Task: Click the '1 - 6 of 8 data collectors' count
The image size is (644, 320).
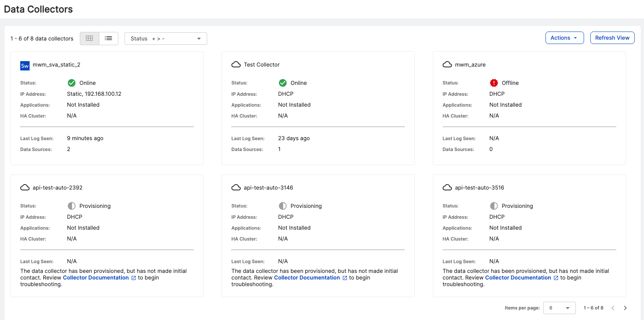Action: click(x=42, y=39)
